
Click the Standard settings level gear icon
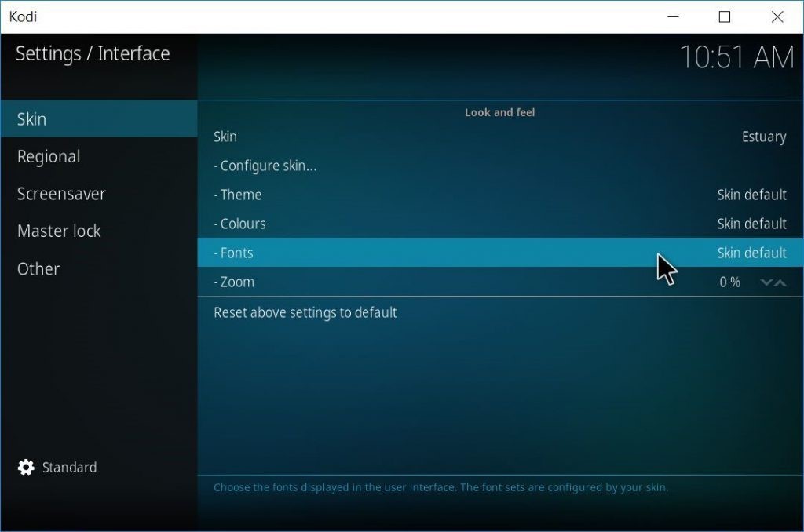tap(26, 467)
